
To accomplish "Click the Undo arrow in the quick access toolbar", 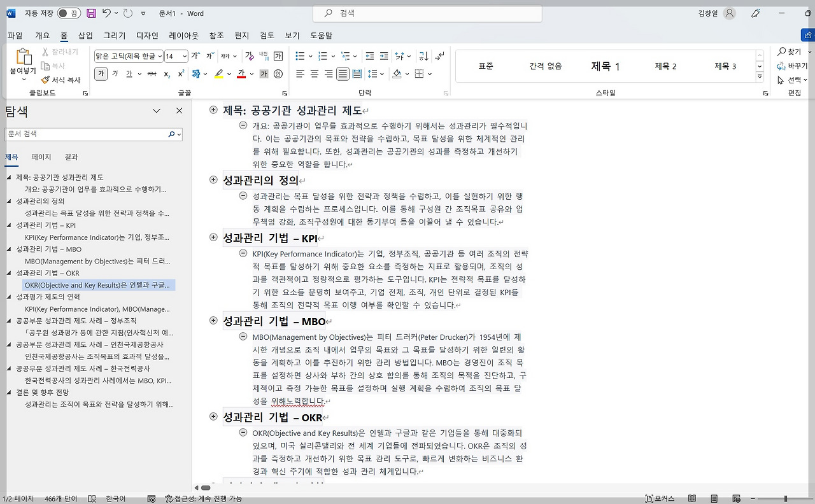I will (x=106, y=13).
